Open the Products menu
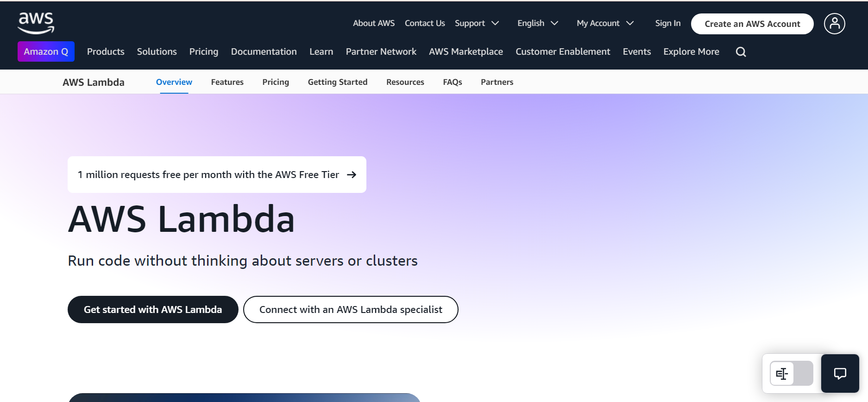 point(106,51)
